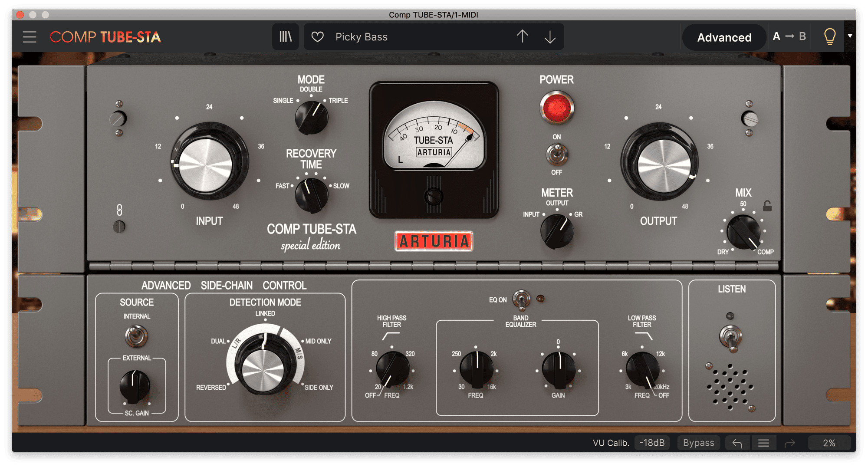Undo with the left curved arrow
The image size is (868, 467).
click(737, 443)
